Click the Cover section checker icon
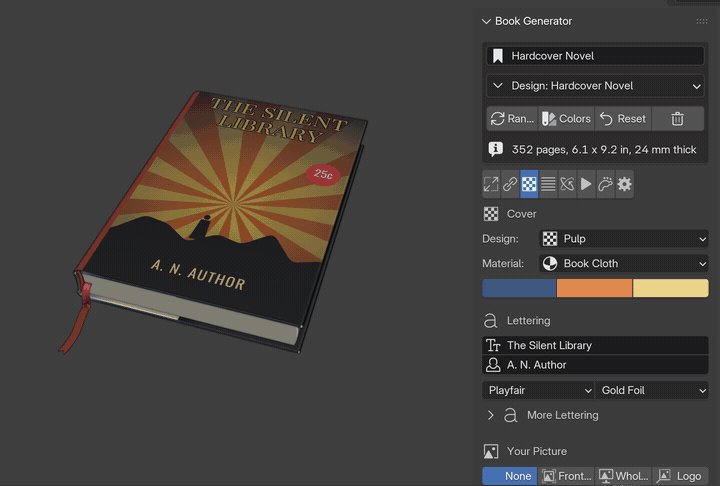 [491, 214]
